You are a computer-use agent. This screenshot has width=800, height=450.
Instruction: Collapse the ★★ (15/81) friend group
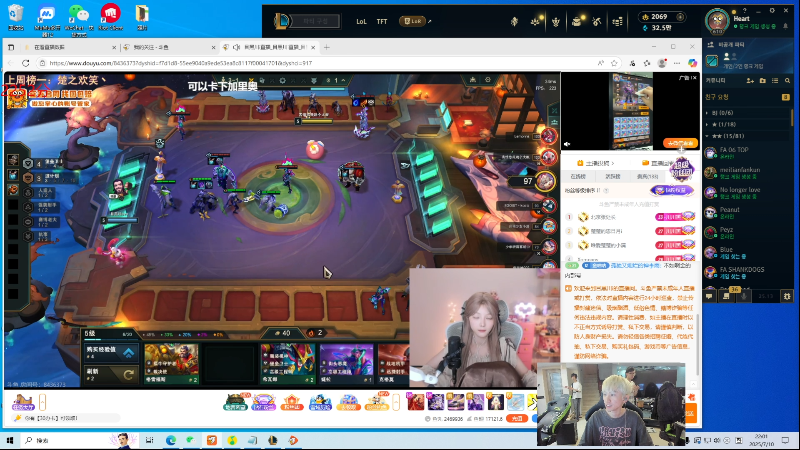[746, 136]
